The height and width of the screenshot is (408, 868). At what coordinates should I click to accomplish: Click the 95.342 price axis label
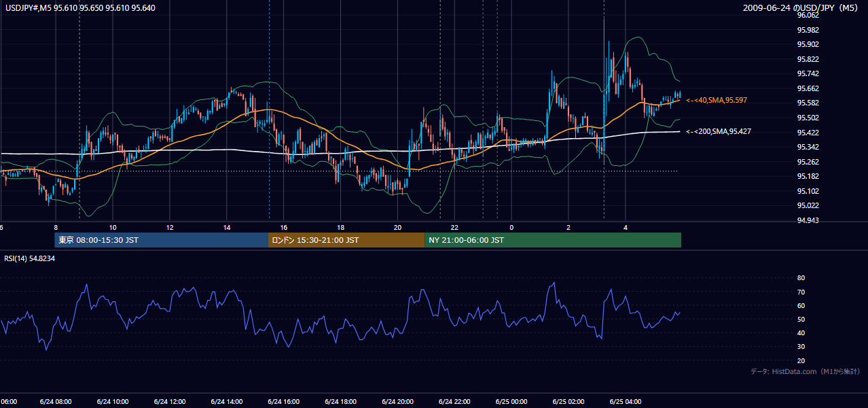point(808,147)
